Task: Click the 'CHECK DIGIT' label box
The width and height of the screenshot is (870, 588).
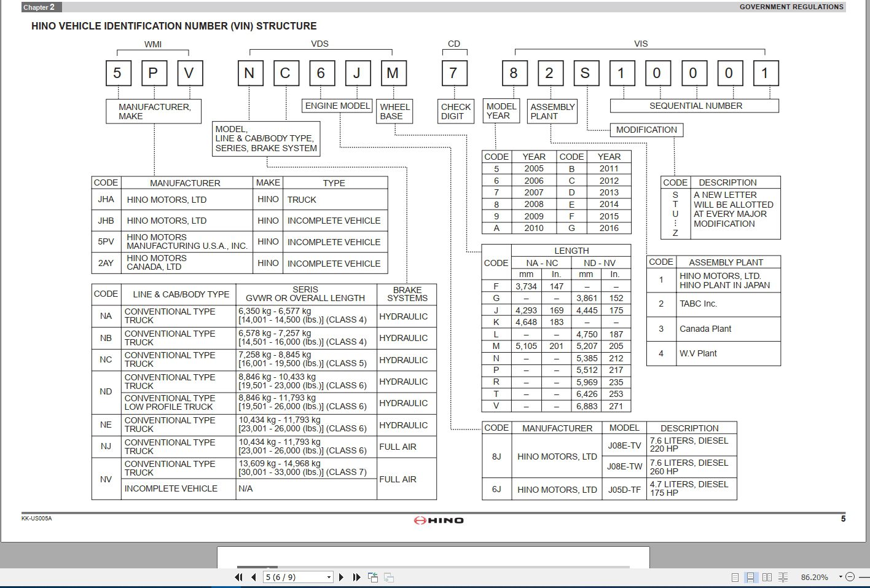Action: [x=455, y=111]
